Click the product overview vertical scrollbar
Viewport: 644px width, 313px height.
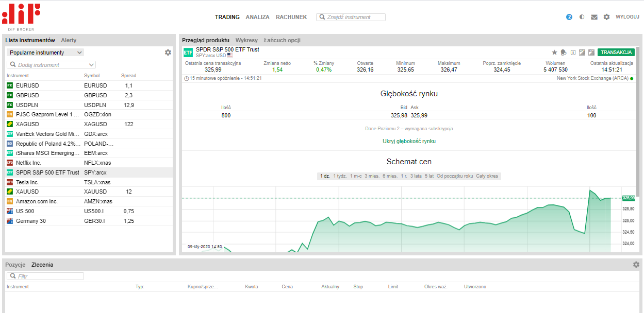[x=638, y=121]
